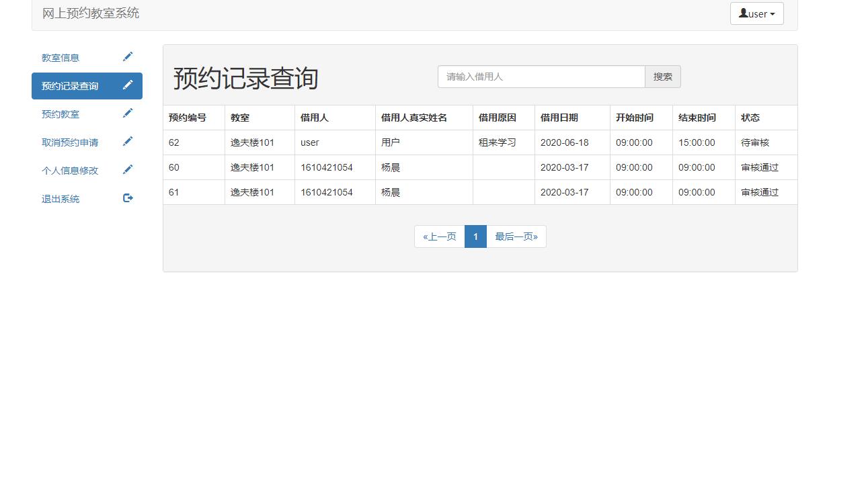The image size is (868, 479).
Task: Click the user silhouette icon in the header
Action: (x=744, y=13)
